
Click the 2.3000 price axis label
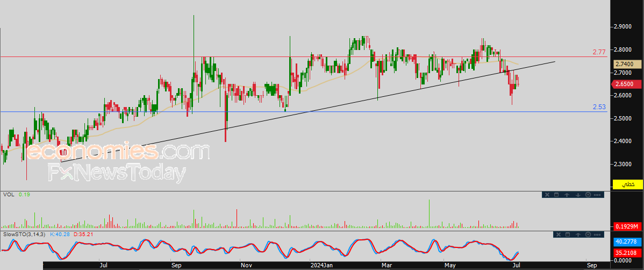pyautogui.click(x=622, y=164)
